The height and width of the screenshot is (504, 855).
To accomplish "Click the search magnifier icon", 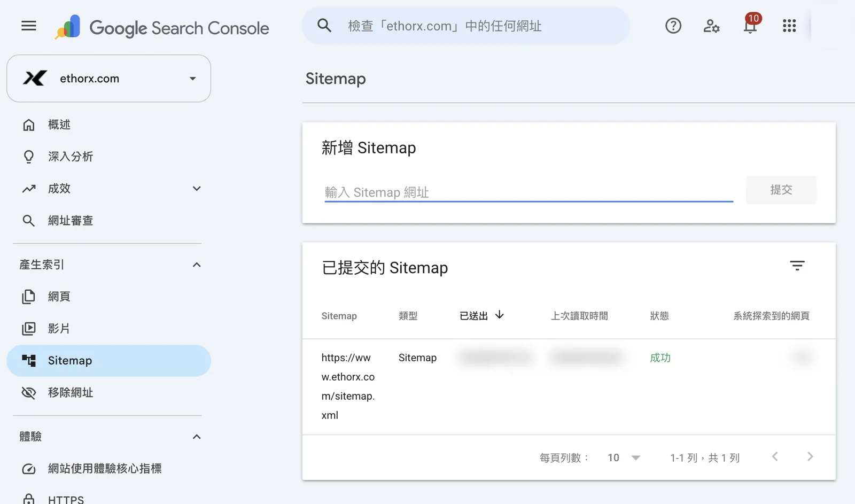I will 324,25.
